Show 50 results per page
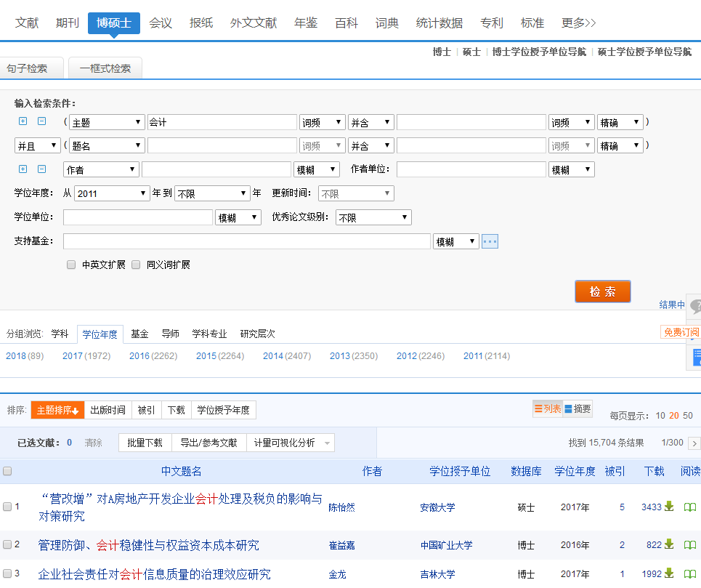 point(688,416)
